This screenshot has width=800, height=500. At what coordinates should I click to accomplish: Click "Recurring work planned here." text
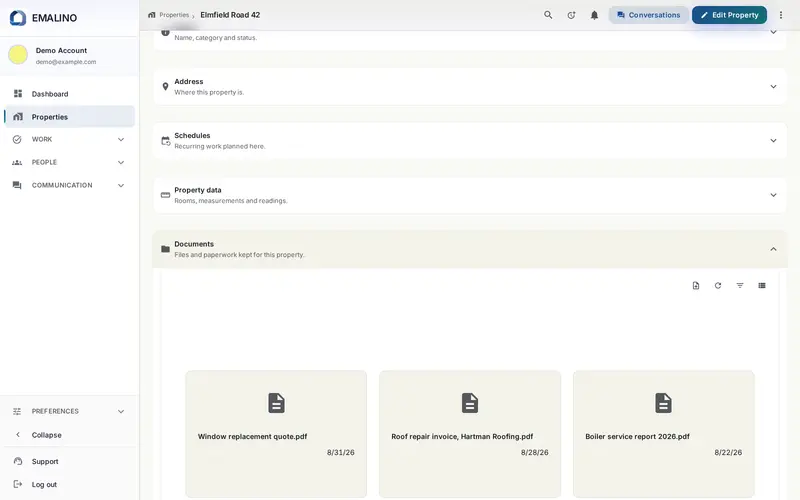click(x=220, y=146)
